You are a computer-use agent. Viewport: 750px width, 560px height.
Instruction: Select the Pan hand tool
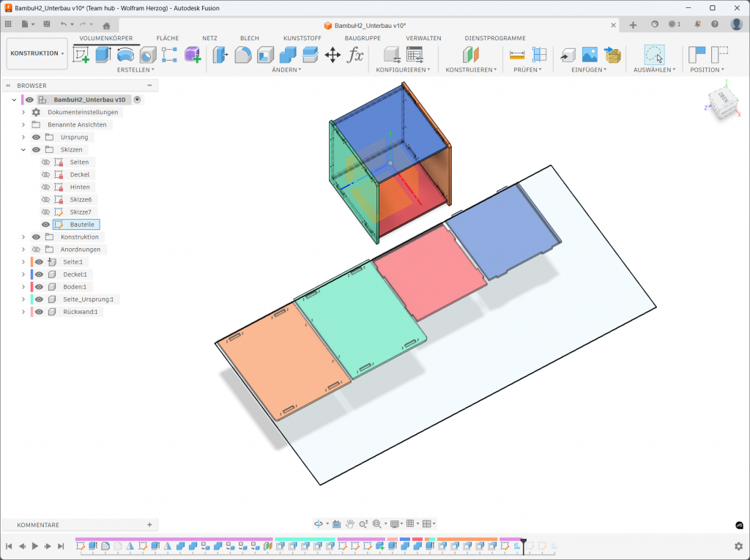pyautogui.click(x=351, y=523)
